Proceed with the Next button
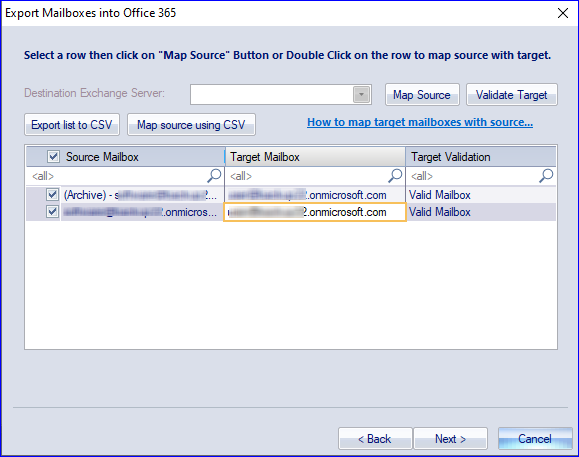Image resolution: width=579 pixels, height=457 pixels. pyautogui.click(x=450, y=439)
